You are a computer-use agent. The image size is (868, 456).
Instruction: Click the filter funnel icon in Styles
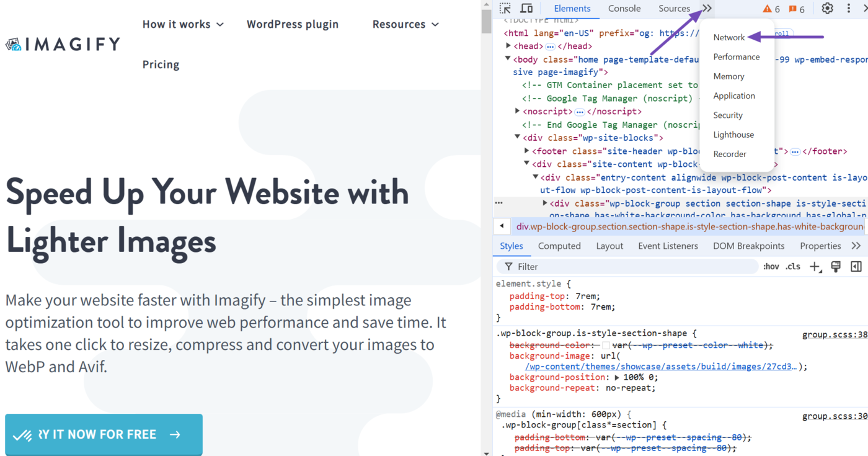tap(508, 267)
